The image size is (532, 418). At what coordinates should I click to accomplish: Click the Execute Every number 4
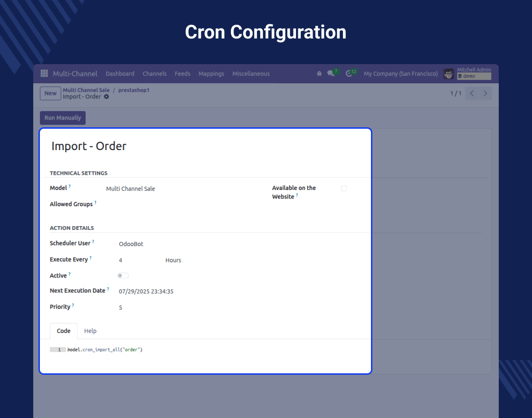[x=121, y=260]
